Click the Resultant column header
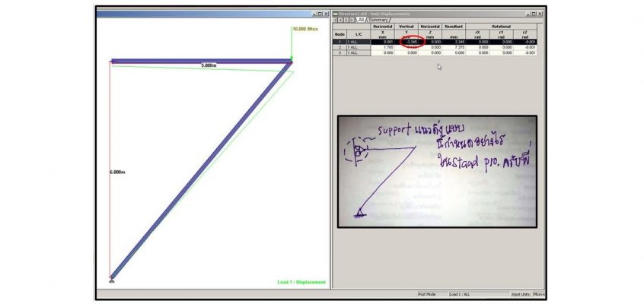The width and height of the screenshot is (644, 304). 454,31
